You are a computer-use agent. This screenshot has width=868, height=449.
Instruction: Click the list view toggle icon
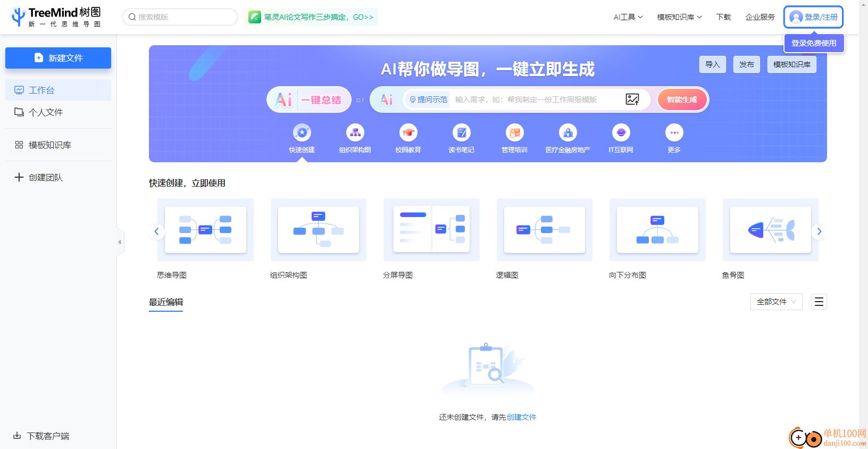[x=819, y=302]
